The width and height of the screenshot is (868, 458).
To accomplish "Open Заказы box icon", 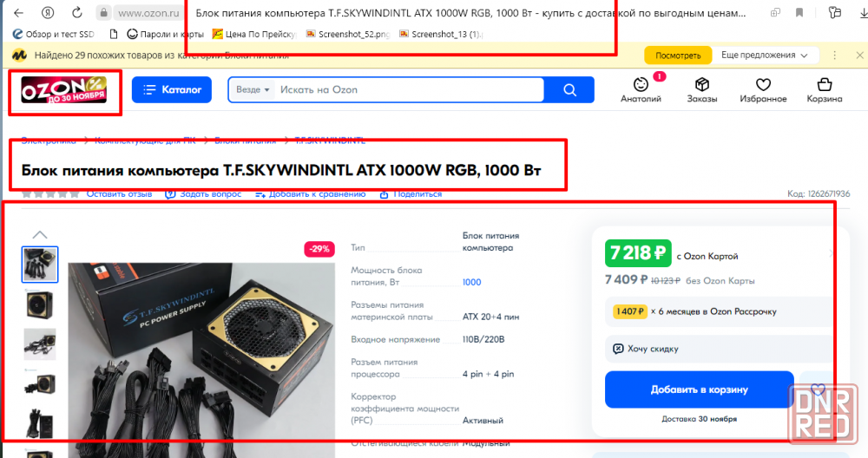I will (702, 85).
